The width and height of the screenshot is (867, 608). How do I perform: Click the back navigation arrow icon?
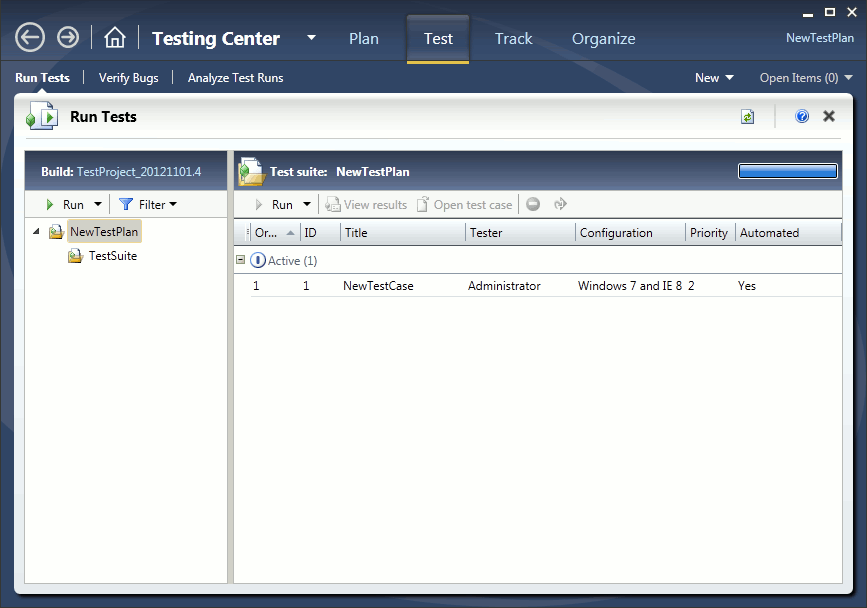30,38
